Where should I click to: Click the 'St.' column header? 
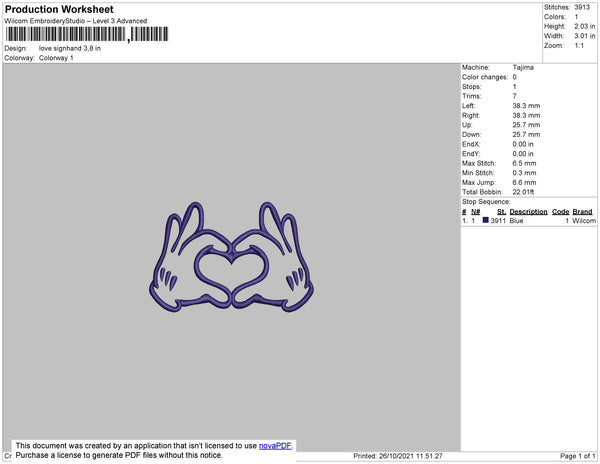click(x=501, y=212)
